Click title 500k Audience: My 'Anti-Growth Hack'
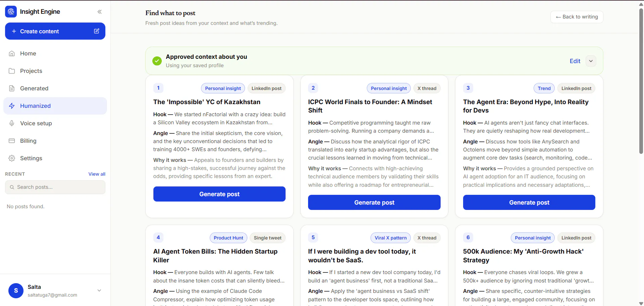Screen dimensions: 644x306 point(523,256)
